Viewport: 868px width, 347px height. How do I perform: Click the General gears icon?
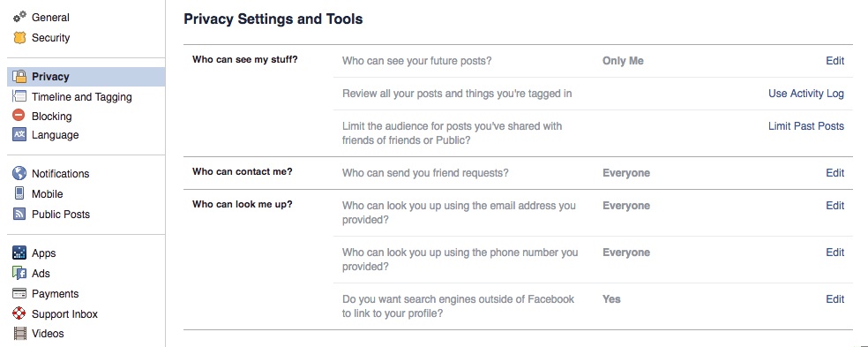tap(19, 17)
